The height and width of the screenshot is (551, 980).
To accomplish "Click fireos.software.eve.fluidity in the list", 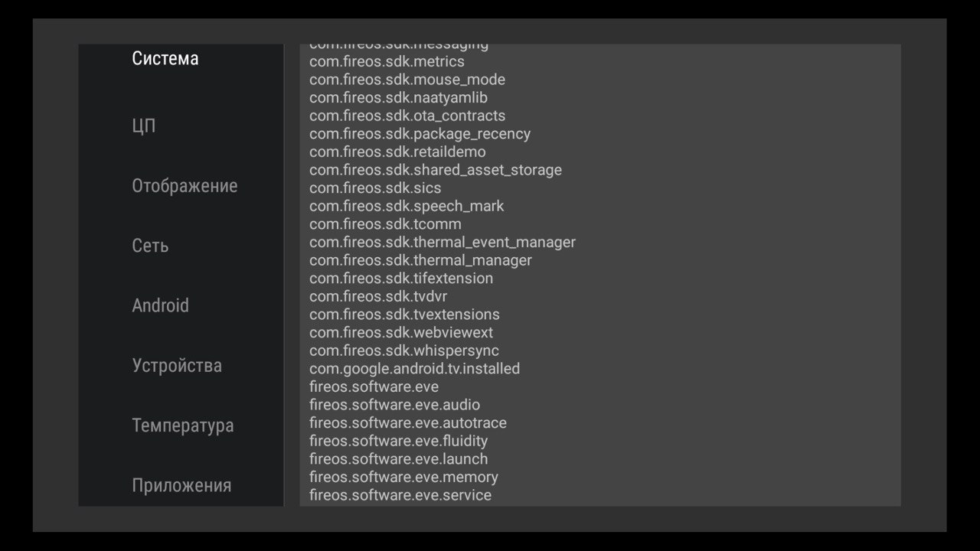I will point(398,441).
